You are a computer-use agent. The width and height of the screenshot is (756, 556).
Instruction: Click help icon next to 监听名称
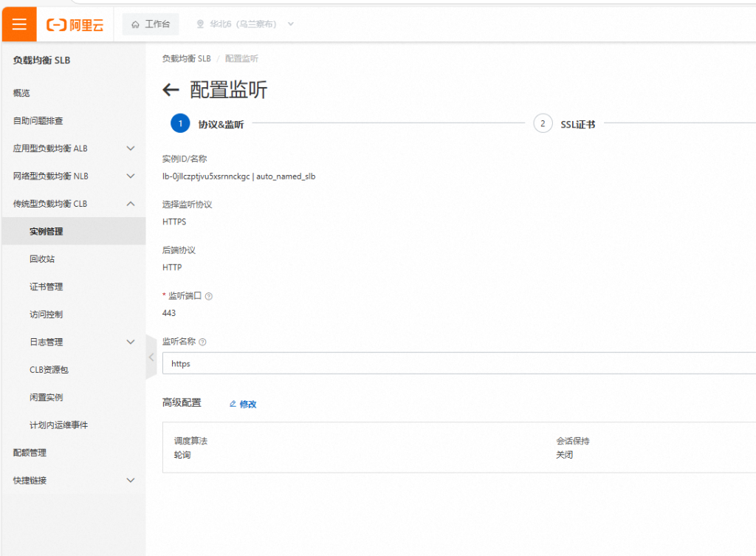[203, 342]
